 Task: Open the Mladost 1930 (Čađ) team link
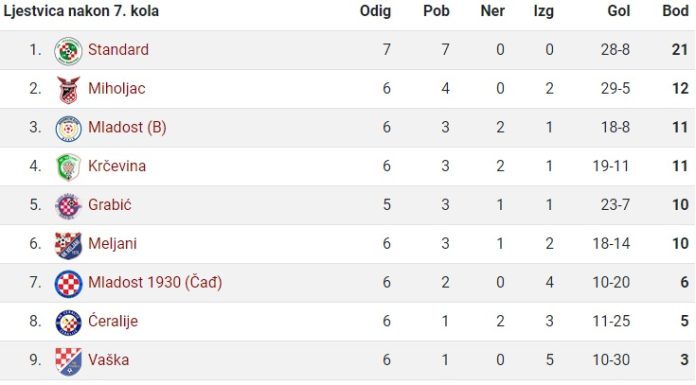155,282
